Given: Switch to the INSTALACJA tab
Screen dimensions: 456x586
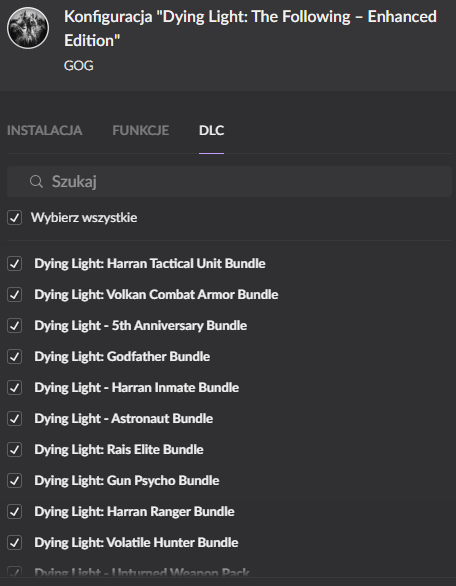Looking at the screenshot, I should tap(44, 130).
